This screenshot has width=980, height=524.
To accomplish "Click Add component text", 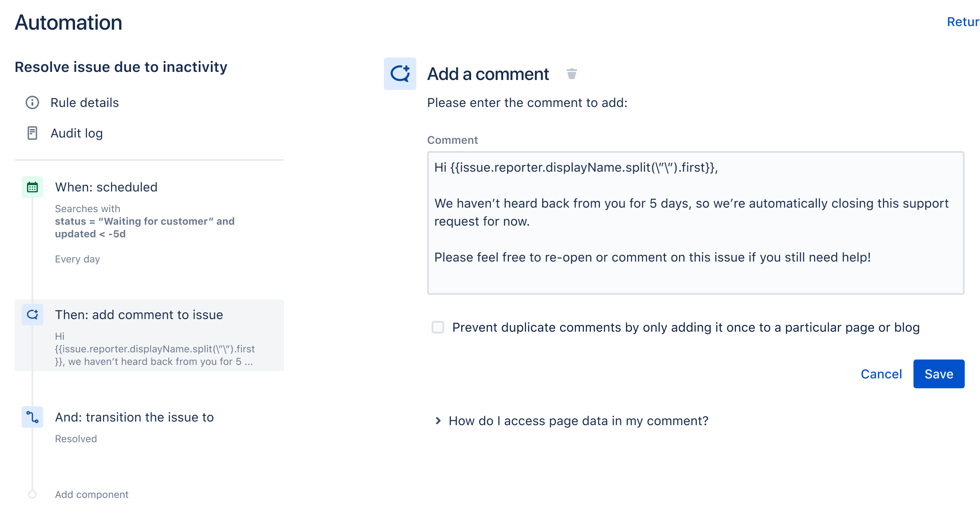I will coord(92,494).
